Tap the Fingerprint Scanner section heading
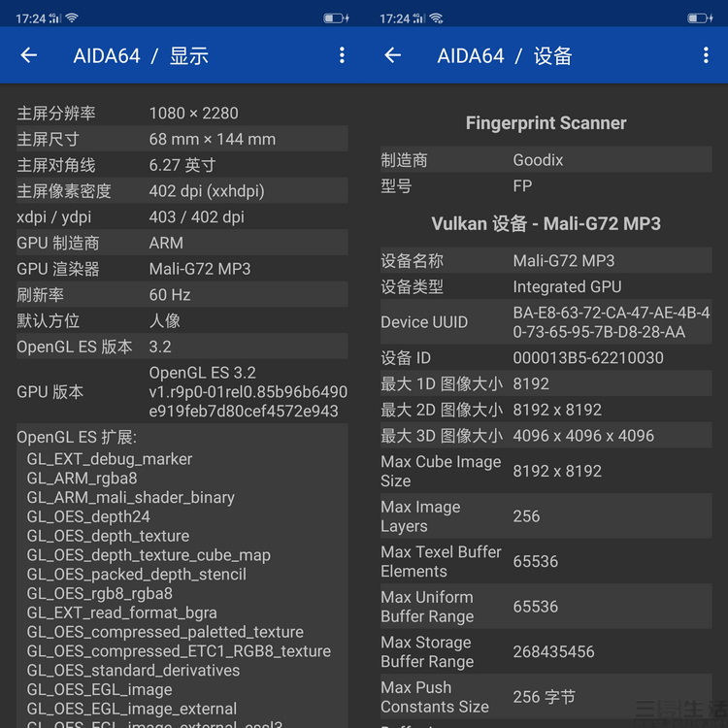 click(546, 123)
